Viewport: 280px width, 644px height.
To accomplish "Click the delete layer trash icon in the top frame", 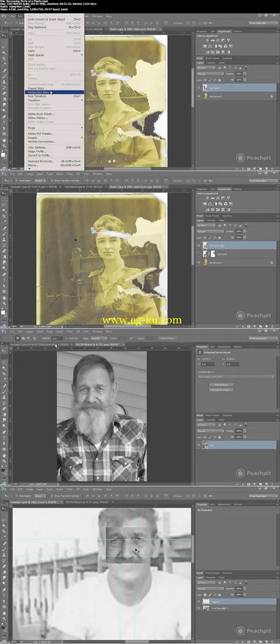I will click(x=272, y=169).
